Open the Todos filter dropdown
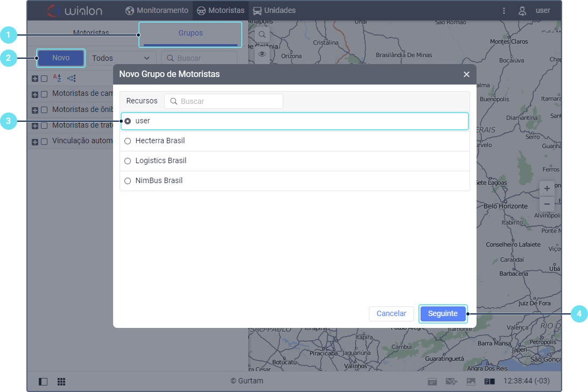Screen dimensions: 588x392 (122, 58)
